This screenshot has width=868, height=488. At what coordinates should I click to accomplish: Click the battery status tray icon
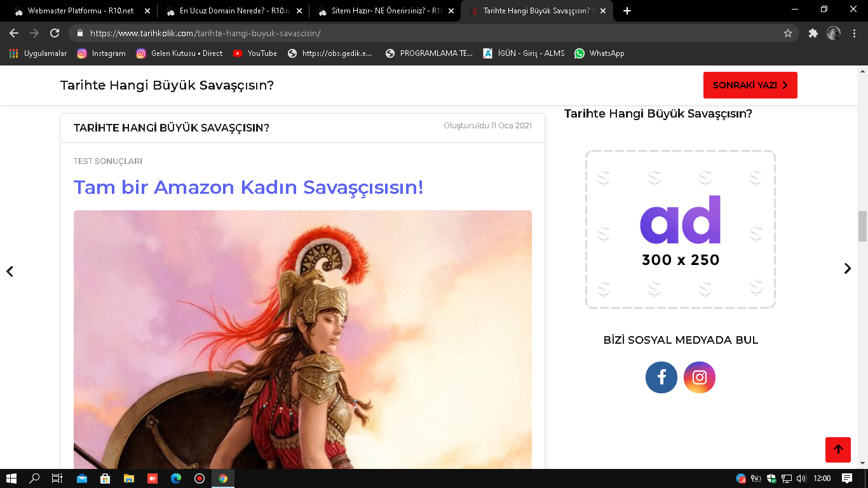point(756,478)
